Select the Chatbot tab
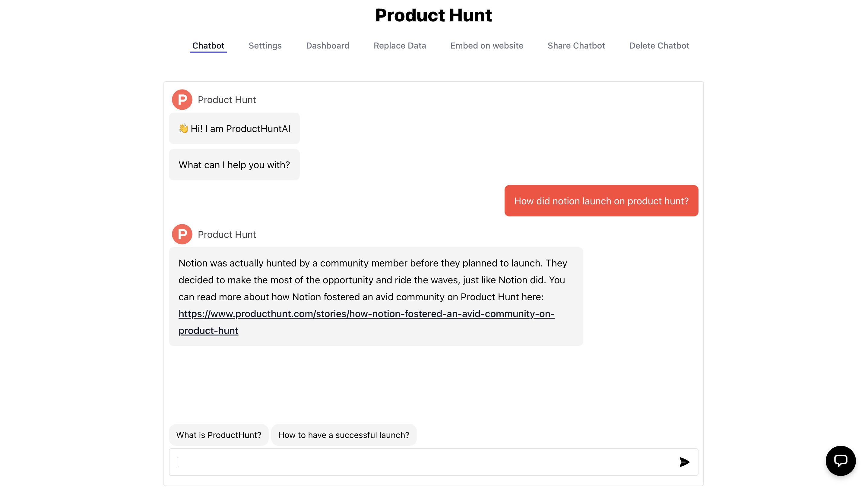Image resolution: width=868 pixels, height=488 pixels. coord(208,46)
